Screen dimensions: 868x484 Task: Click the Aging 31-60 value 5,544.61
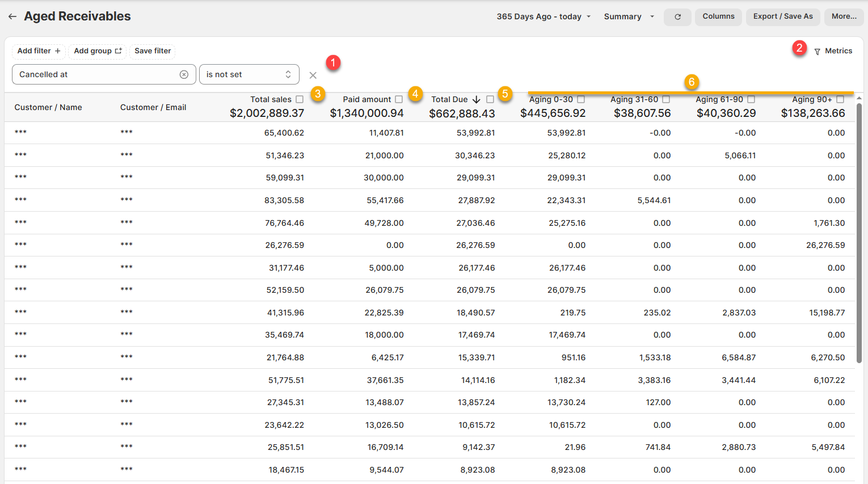tap(654, 200)
